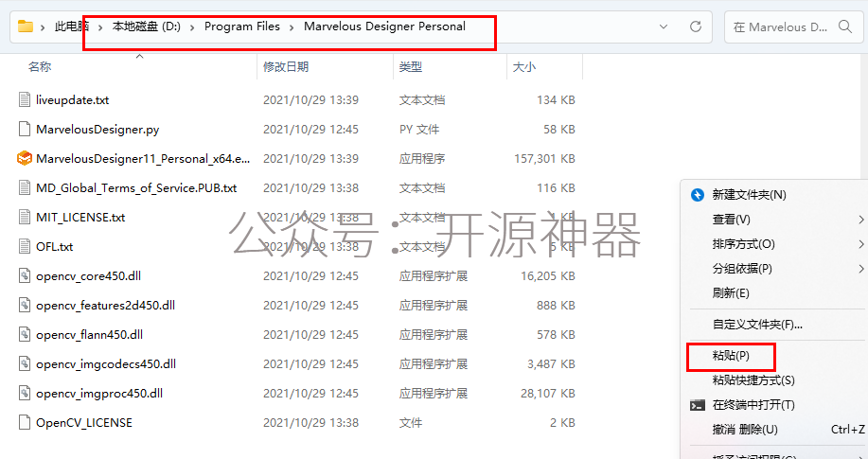
Task: Expand chevron before 此电脑 breadcrumb
Action: coord(43,26)
